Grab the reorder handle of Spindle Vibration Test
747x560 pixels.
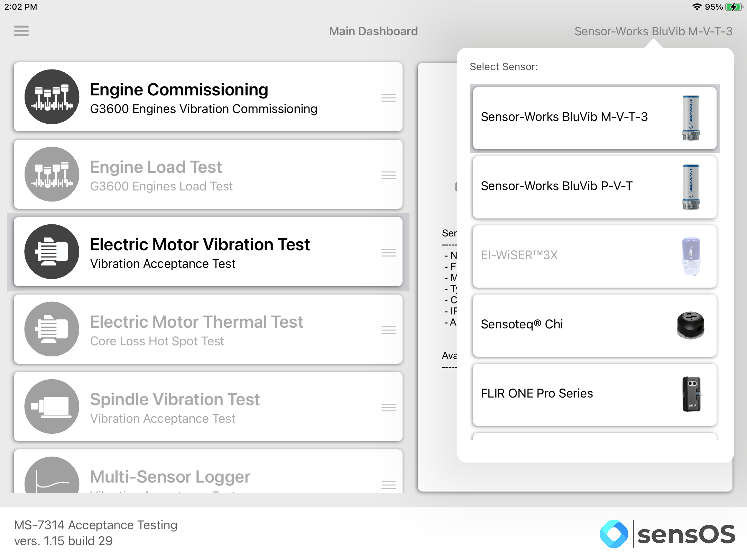389,408
